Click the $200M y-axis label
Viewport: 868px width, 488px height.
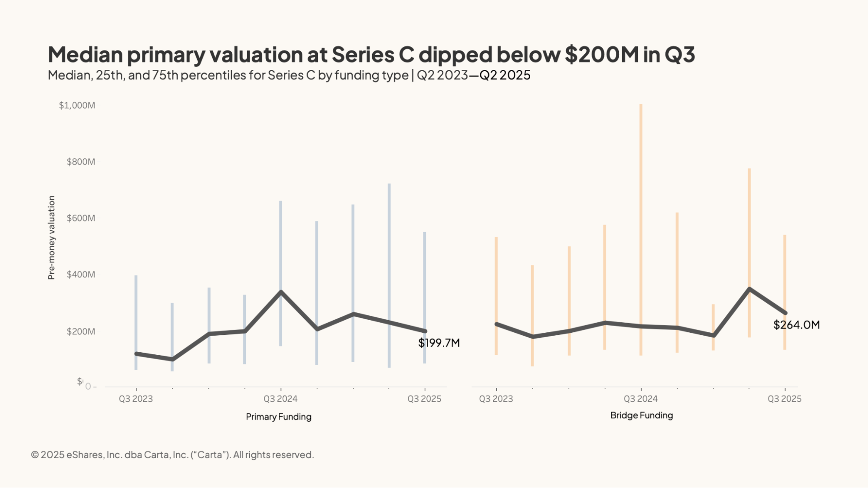[x=81, y=332]
